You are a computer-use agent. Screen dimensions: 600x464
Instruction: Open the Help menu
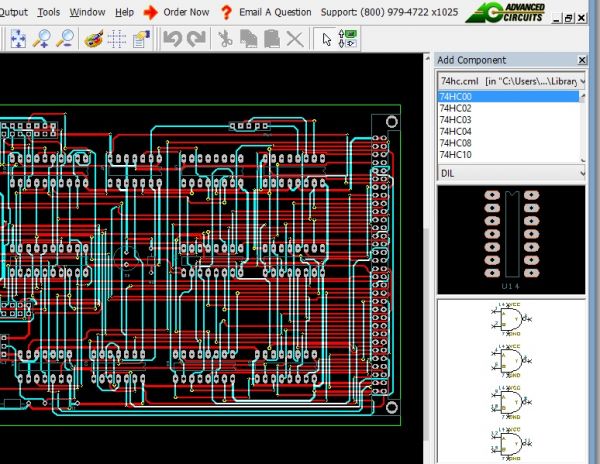coord(124,12)
